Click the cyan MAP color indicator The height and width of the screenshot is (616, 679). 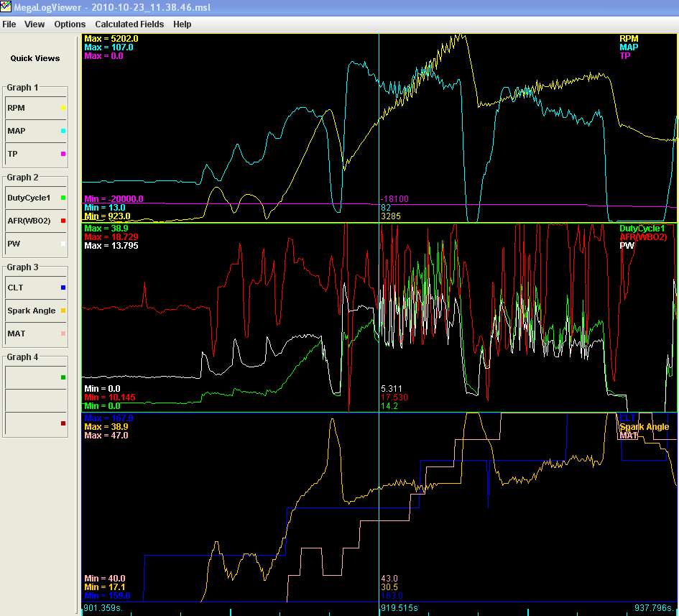click(63, 132)
